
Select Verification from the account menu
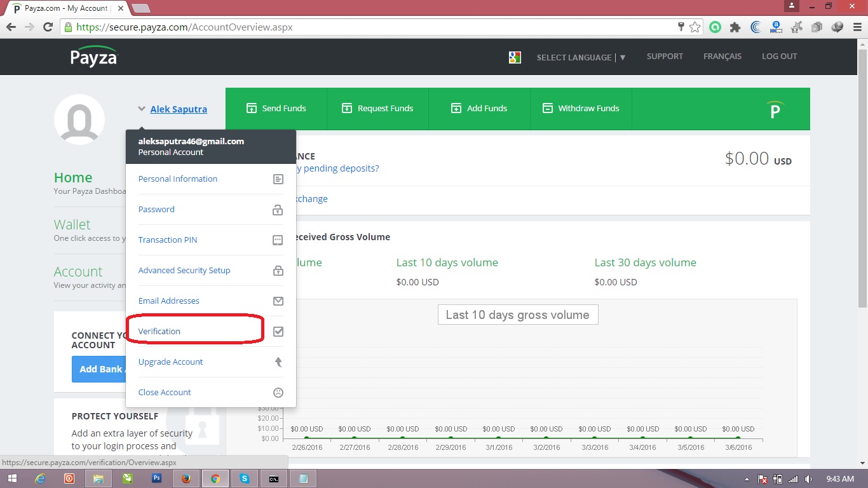pyautogui.click(x=211, y=332)
